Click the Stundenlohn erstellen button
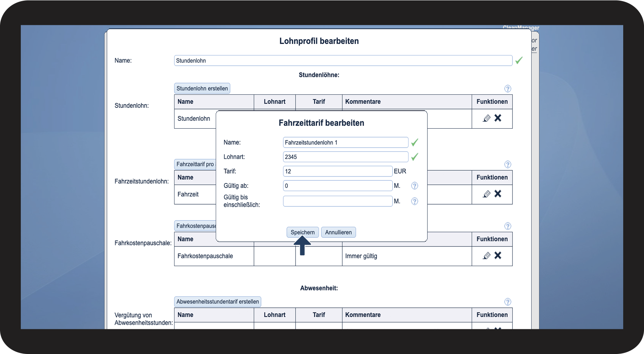Image resolution: width=644 pixels, height=354 pixels. 202,88
